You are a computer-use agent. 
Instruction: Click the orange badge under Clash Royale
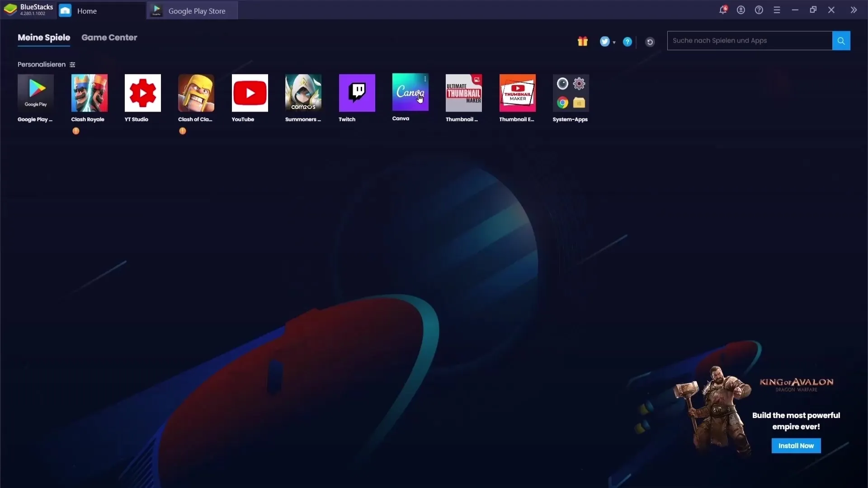(x=76, y=131)
